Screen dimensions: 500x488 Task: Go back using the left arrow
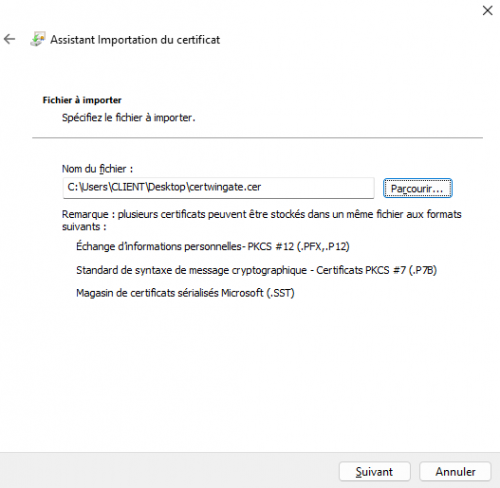[9, 39]
